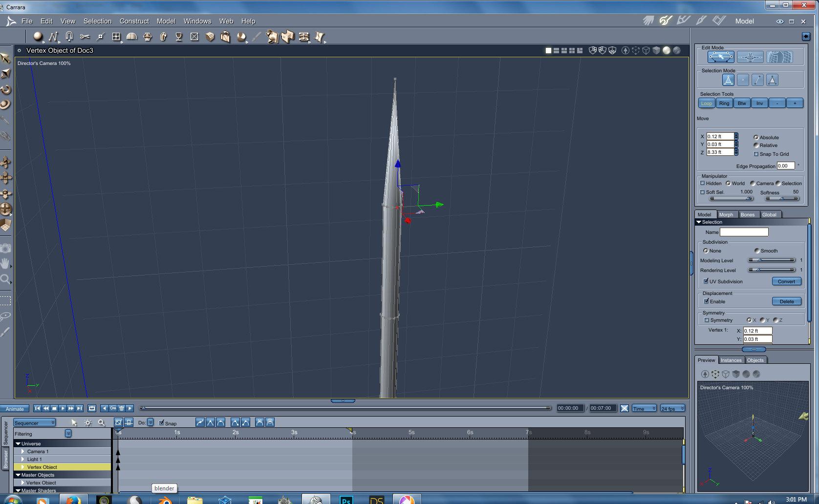Choose polygon selection mode icon
The image size is (819, 504).
(x=772, y=80)
